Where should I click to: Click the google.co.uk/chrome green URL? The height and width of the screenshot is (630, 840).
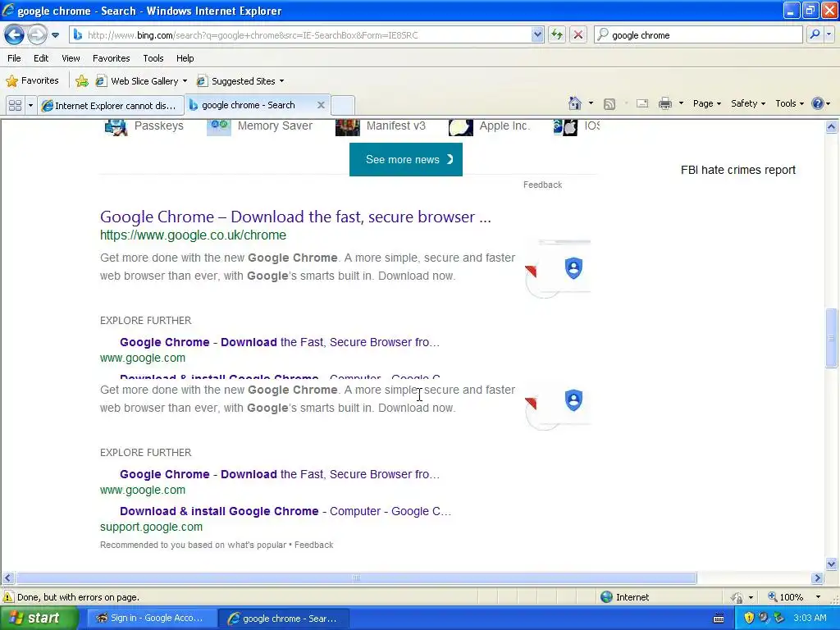tap(193, 235)
